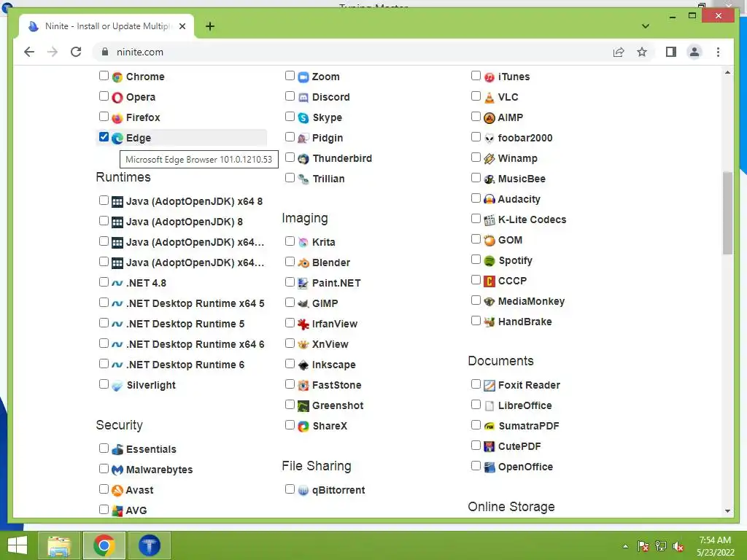Select the Ninite browser tab
This screenshot has width=747, height=560.
point(107,26)
